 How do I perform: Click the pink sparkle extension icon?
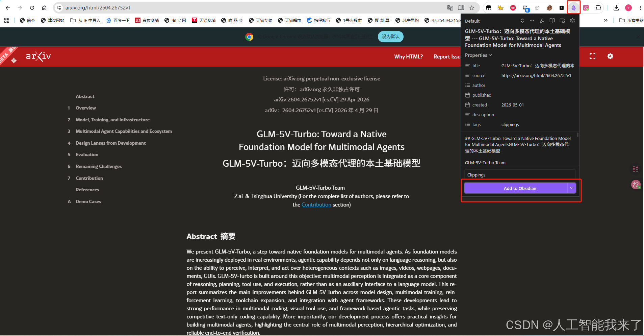(586, 8)
